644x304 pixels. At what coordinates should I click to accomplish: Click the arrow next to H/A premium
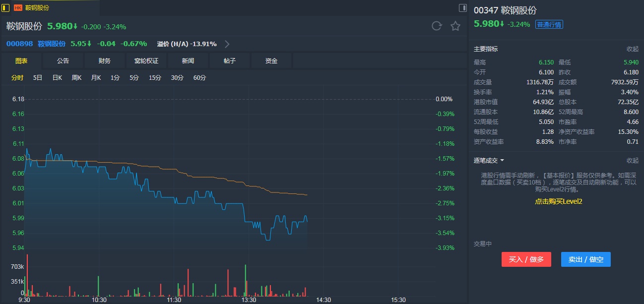tap(227, 44)
